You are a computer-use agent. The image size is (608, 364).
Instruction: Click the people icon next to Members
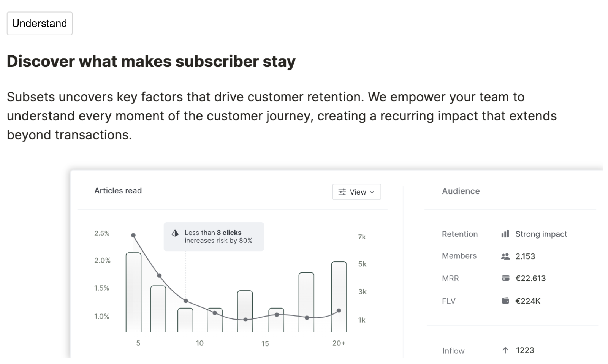click(x=505, y=256)
